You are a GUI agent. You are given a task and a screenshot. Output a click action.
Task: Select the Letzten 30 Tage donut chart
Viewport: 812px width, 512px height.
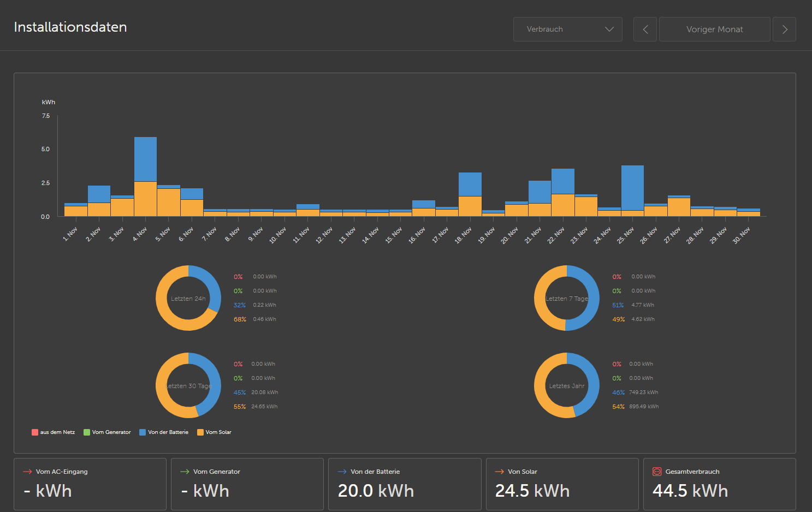click(x=188, y=385)
